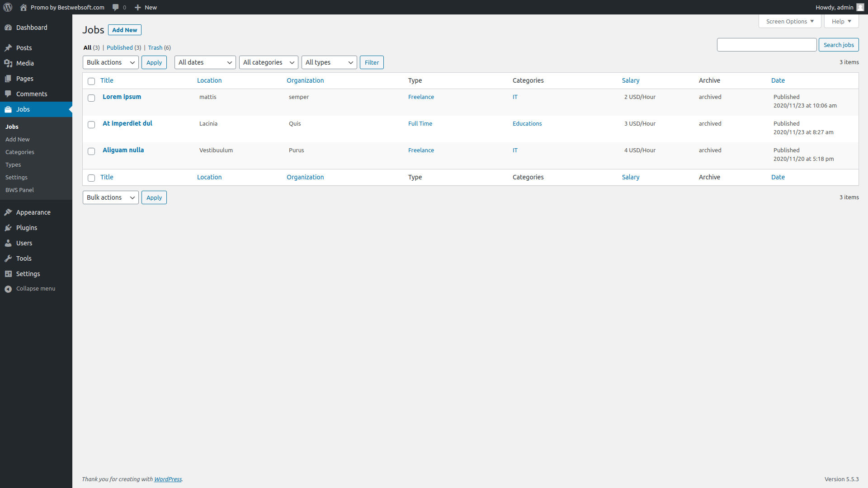Image resolution: width=868 pixels, height=488 pixels.
Task: Open the At imperdiet dul job link
Action: tap(127, 123)
